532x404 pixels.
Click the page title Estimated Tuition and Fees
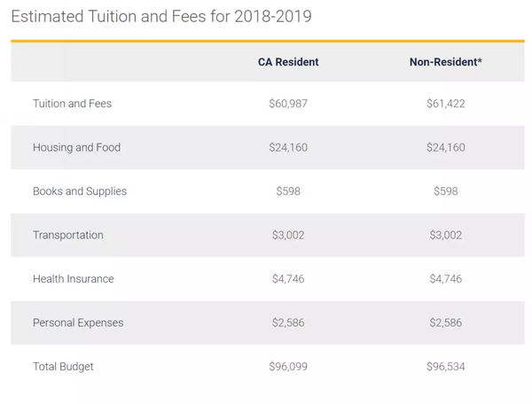pos(161,17)
